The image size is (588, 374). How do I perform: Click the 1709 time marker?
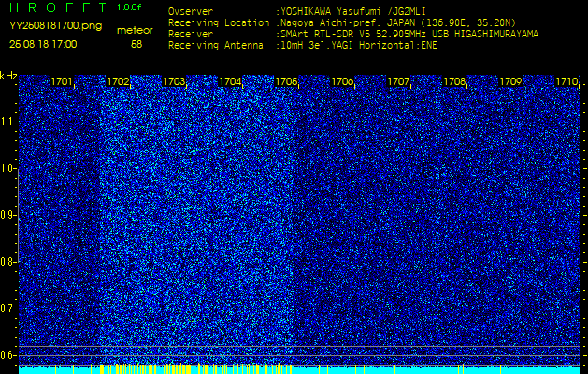[510, 81]
